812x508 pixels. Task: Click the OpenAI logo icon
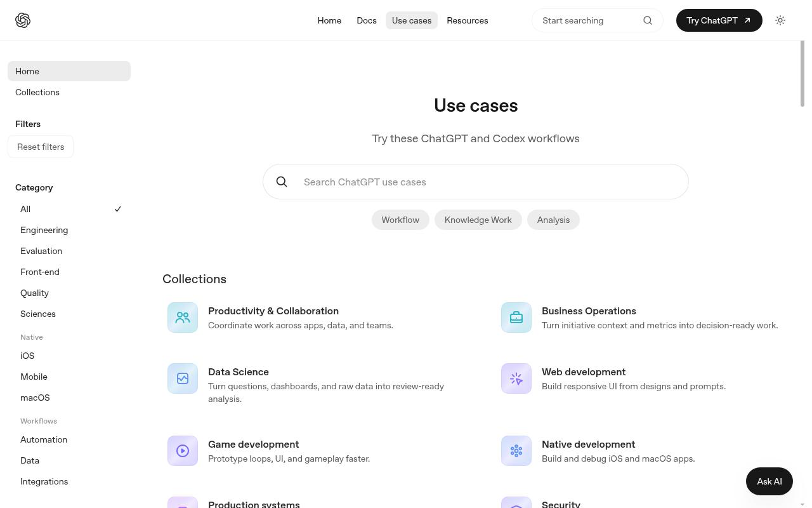click(x=23, y=20)
